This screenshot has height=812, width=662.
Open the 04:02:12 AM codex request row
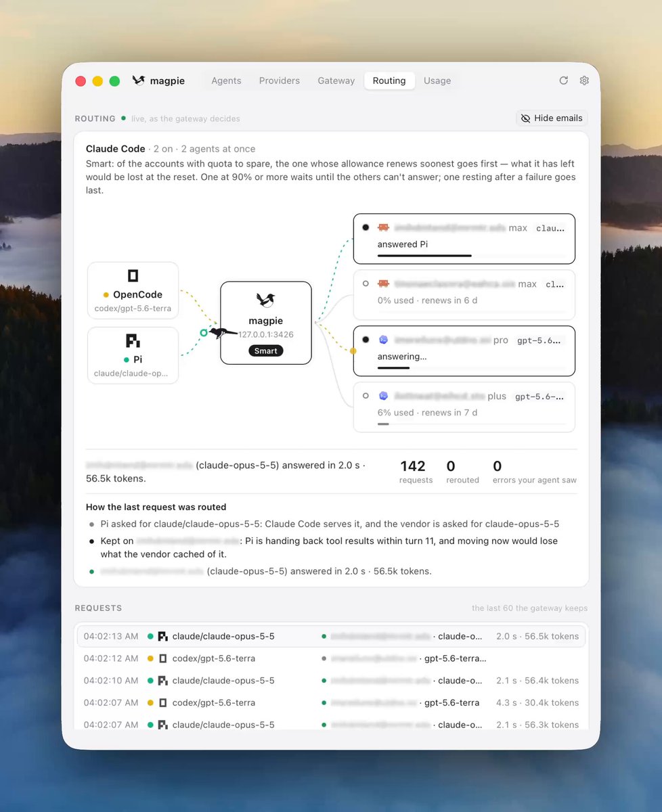pos(331,658)
